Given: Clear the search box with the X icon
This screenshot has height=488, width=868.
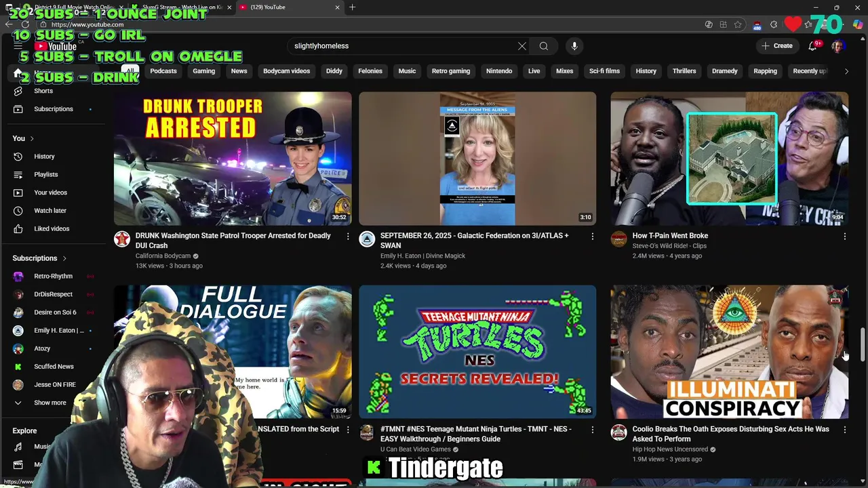Looking at the screenshot, I should click(x=522, y=46).
